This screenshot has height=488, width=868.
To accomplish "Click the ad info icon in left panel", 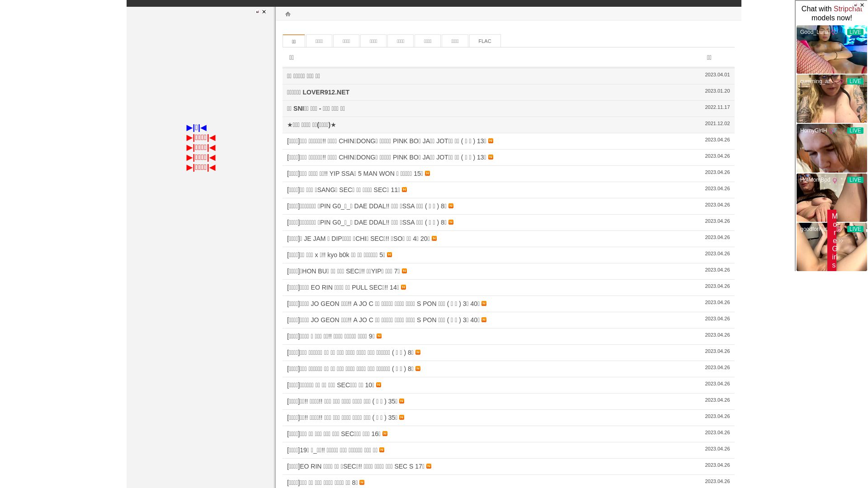I will pyautogui.click(x=258, y=12).
